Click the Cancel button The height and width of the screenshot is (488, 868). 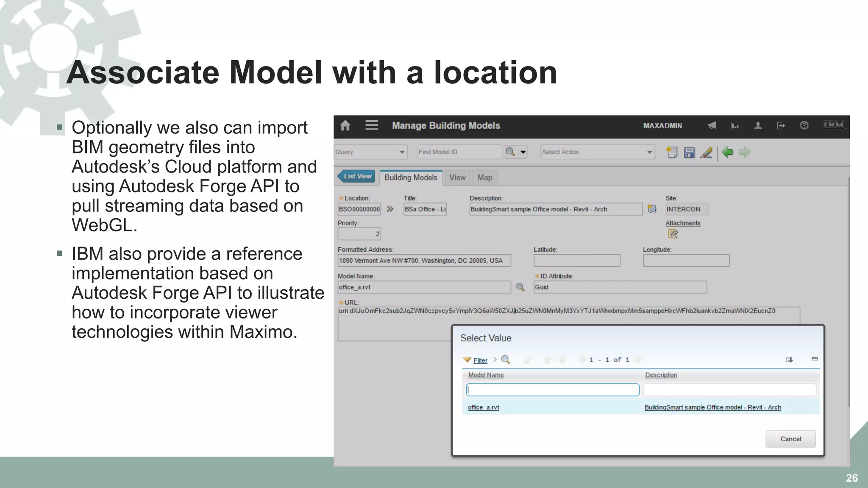pyautogui.click(x=790, y=439)
